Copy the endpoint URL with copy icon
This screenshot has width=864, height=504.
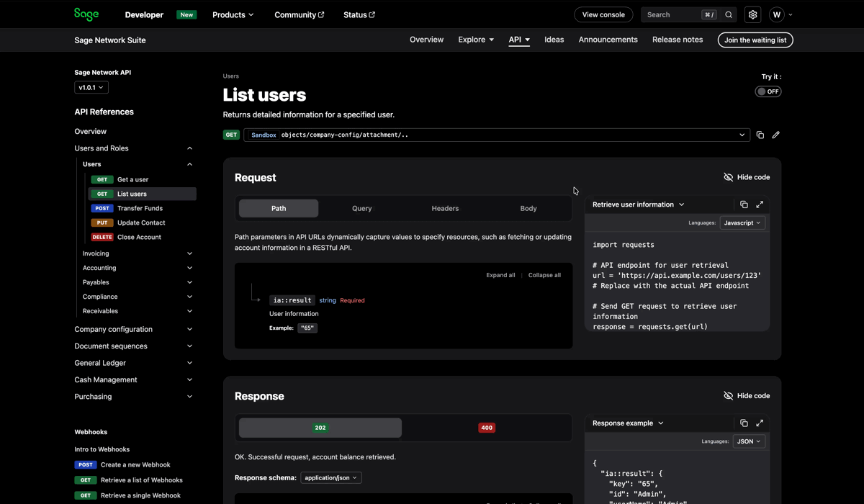pyautogui.click(x=760, y=135)
